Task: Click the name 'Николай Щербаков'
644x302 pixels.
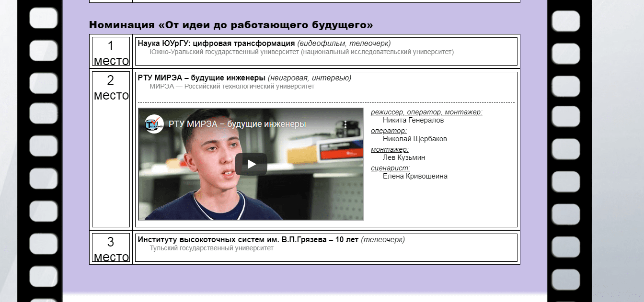Action: click(x=415, y=139)
